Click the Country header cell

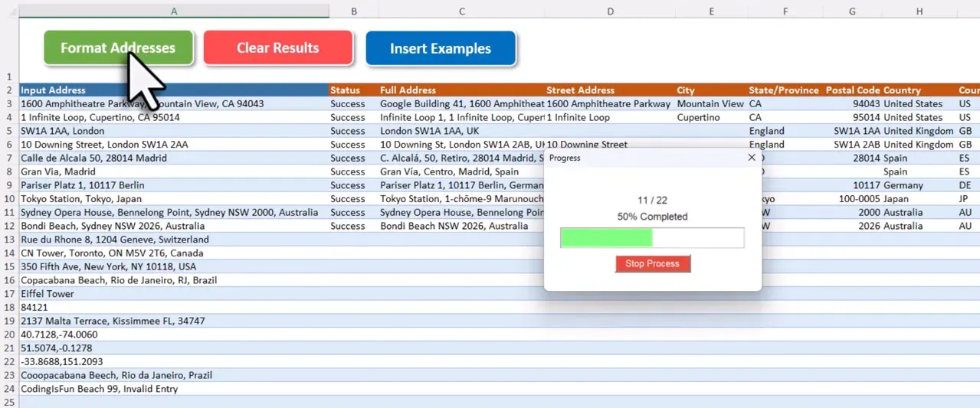pos(919,90)
